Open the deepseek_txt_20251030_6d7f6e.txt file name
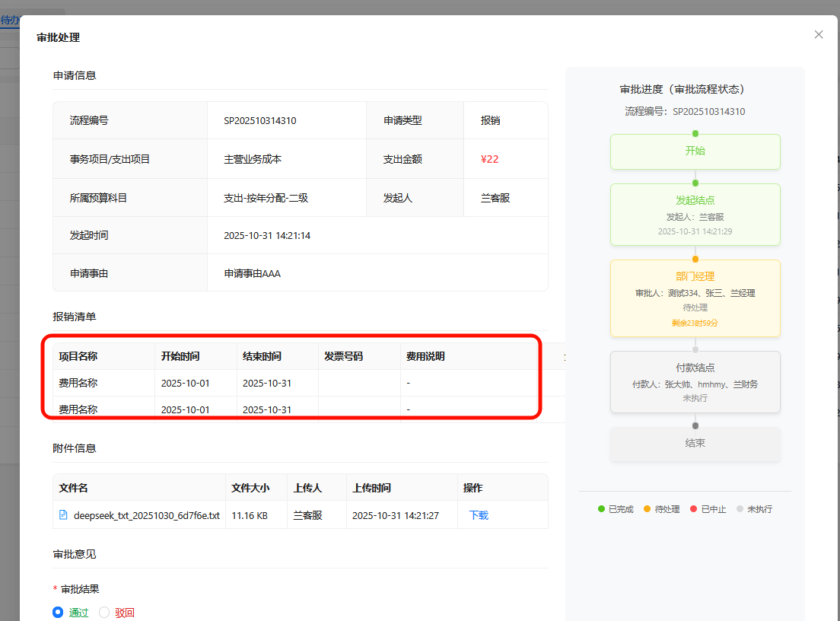 (146, 515)
